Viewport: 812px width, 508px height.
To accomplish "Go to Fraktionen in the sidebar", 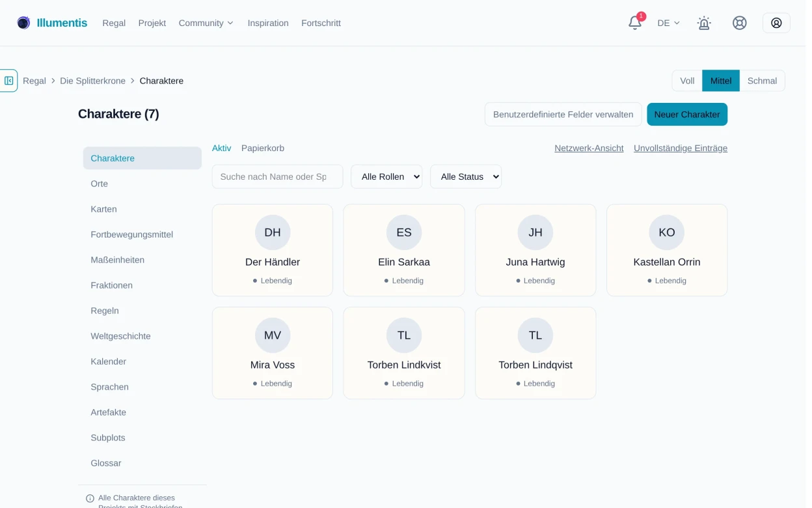I will (142, 285).
